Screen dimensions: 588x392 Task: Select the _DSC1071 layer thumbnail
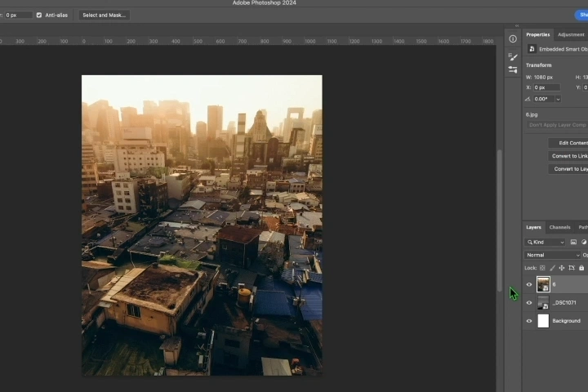pos(543,303)
